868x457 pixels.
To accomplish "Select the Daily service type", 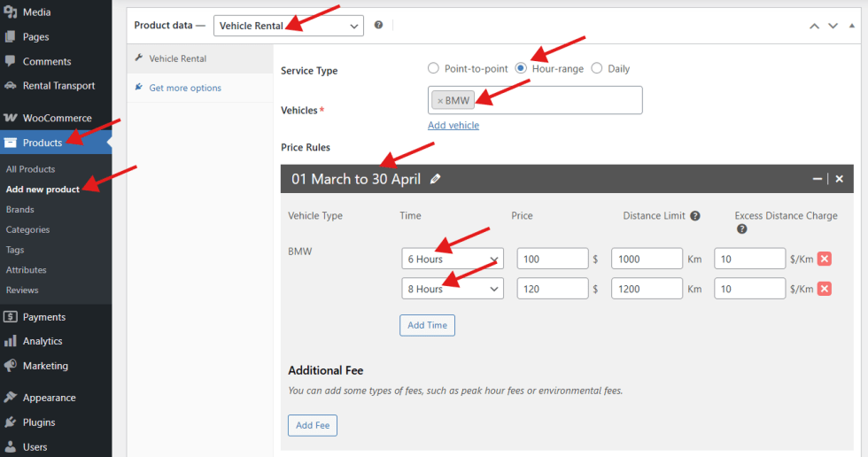I will [x=597, y=68].
